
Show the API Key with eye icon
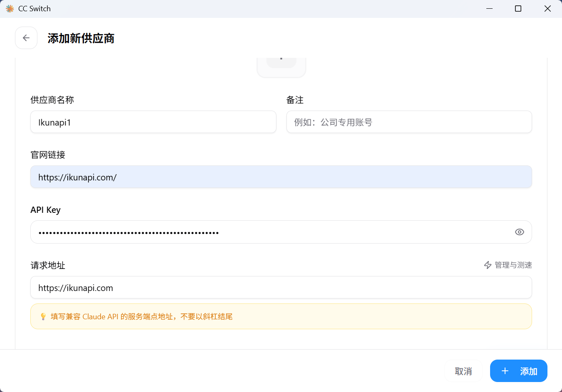(519, 232)
